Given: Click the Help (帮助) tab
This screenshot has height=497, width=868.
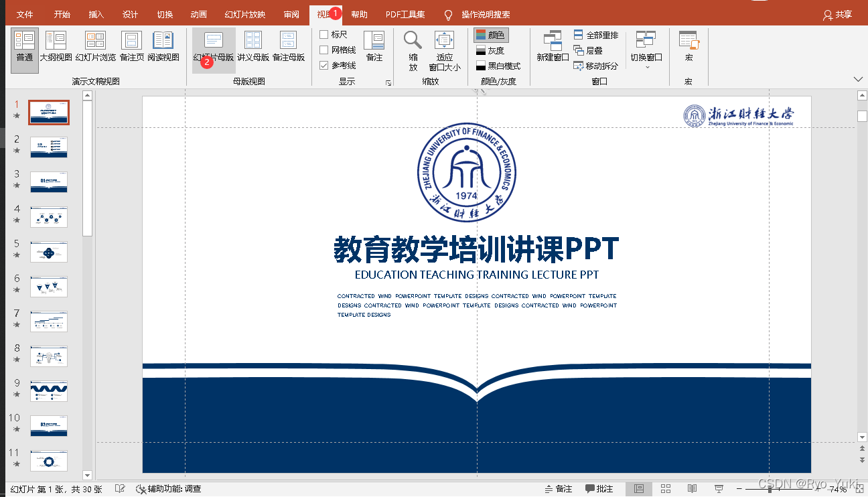Looking at the screenshot, I should pos(359,15).
